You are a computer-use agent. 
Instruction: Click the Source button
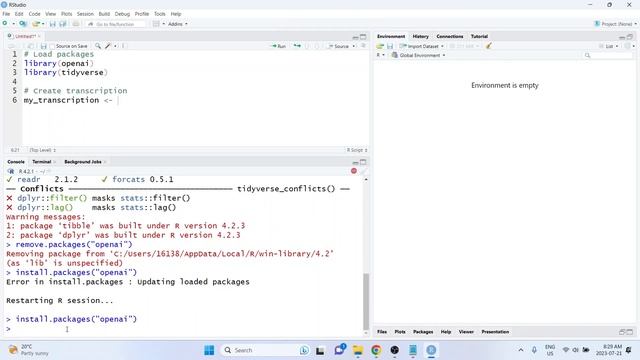point(339,46)
